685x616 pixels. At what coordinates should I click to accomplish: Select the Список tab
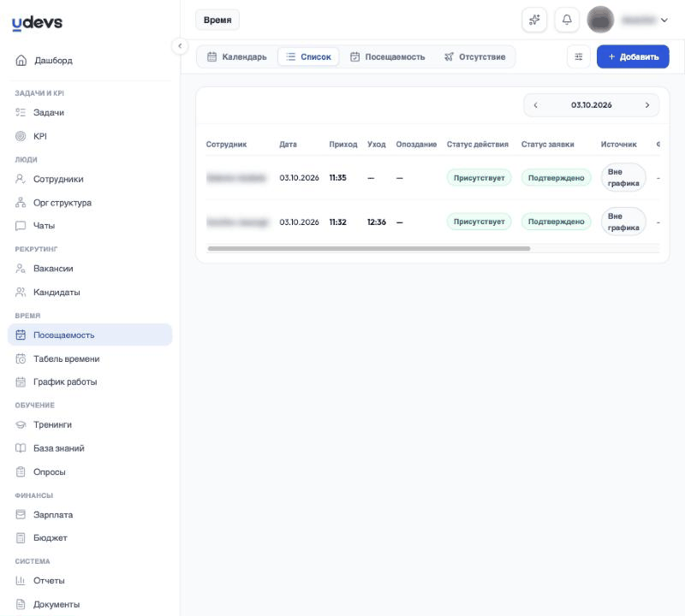coord(308,56)
